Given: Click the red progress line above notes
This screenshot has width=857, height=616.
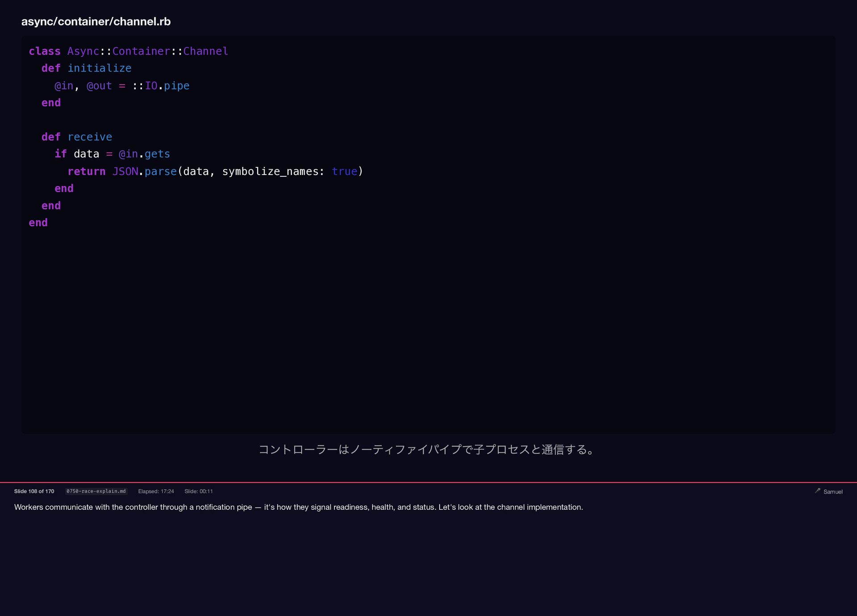Looking at the screenshot, I should 428,482.
